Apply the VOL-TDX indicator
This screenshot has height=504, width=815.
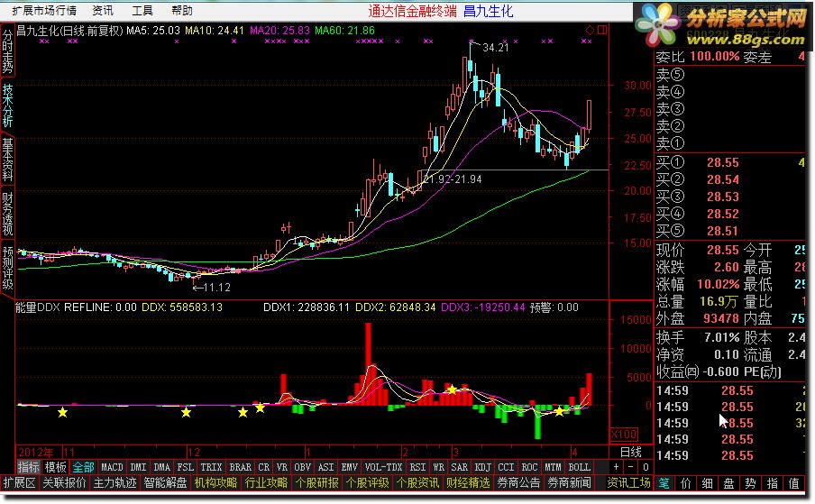383,467
